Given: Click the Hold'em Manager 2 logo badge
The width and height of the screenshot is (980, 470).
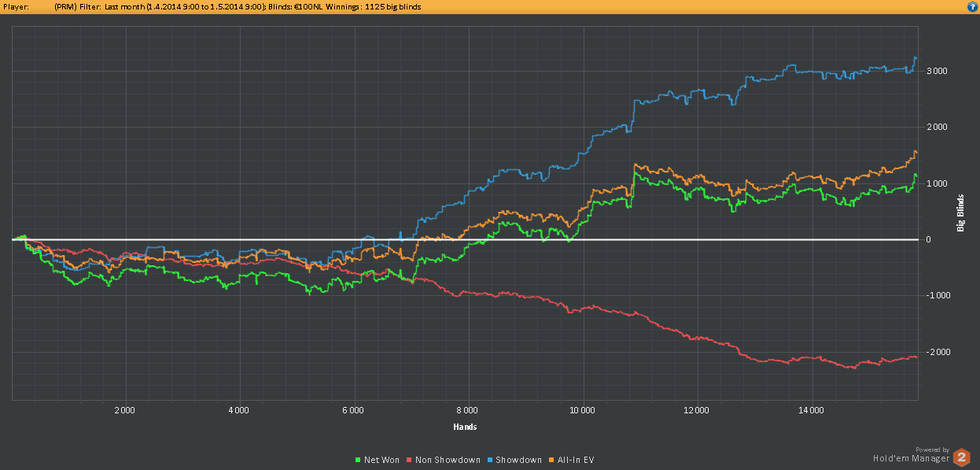Looking at the screenshot, I should click(x=961, y=457).
